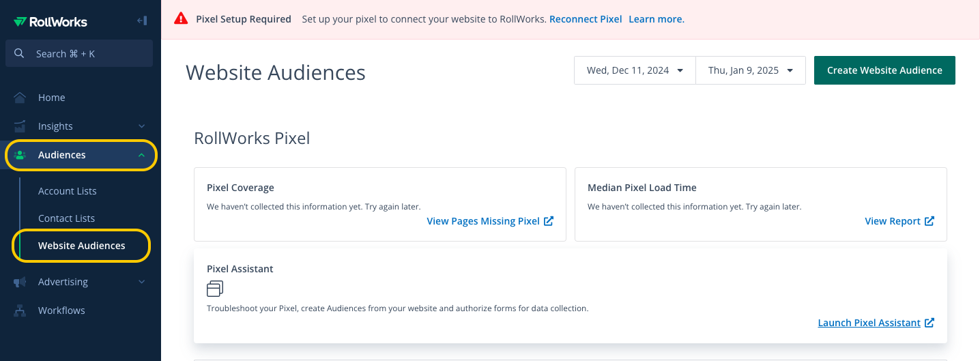Click the Home house icon
Viewport: 980px width, 361px height.
coord(20,98)
